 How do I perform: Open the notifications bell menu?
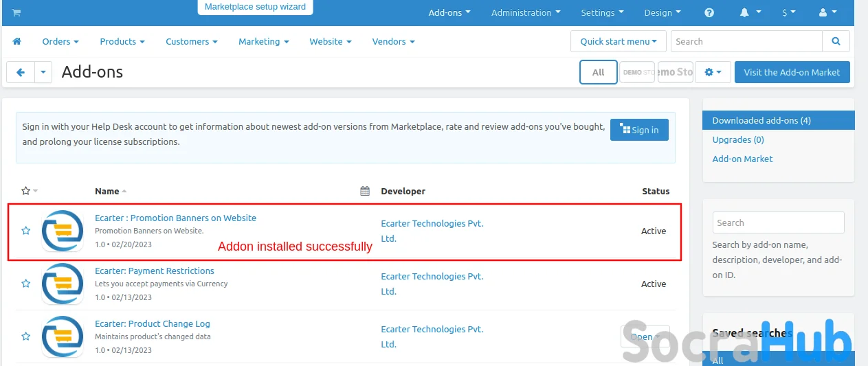click(750, 12)
